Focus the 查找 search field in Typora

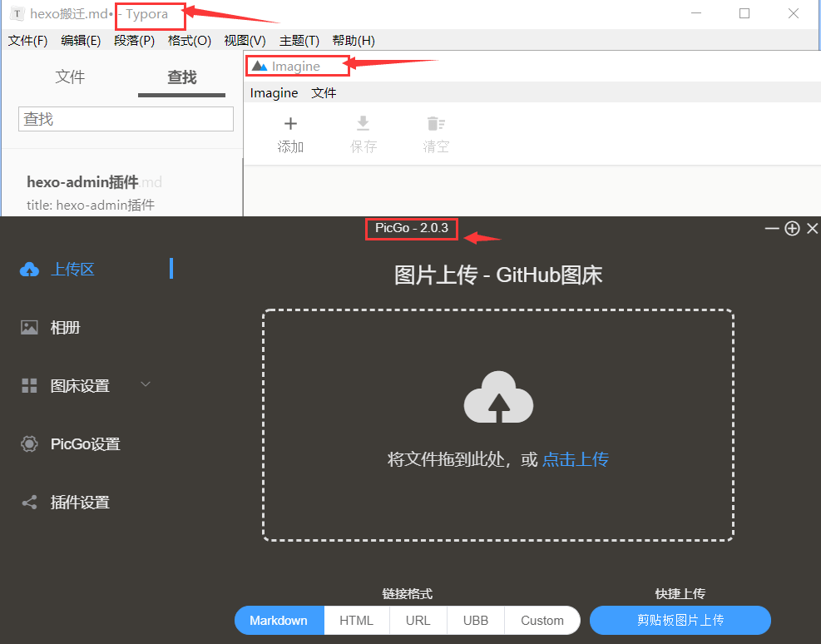[x=126, y=119]
